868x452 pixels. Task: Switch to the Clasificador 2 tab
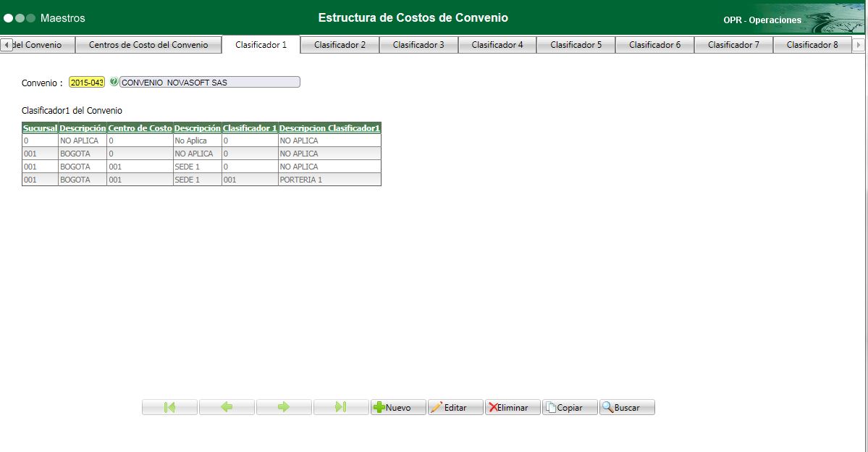coord(340,44)
